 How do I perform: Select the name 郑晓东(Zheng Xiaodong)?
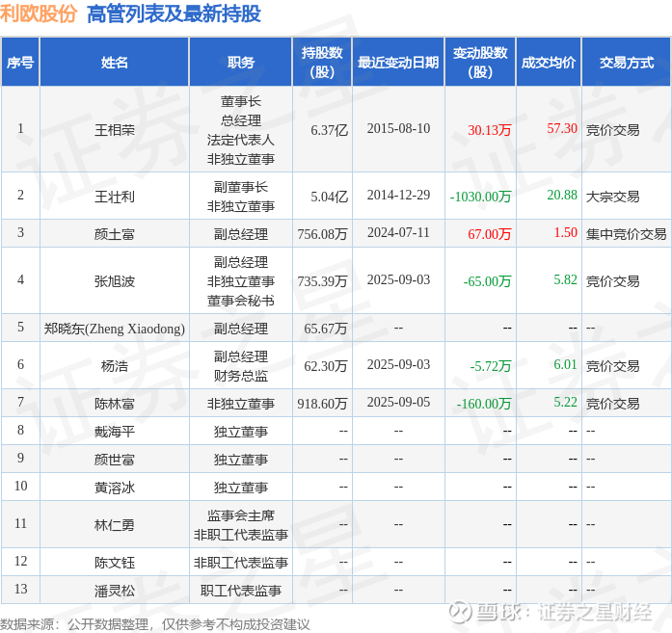coord(115,329)
